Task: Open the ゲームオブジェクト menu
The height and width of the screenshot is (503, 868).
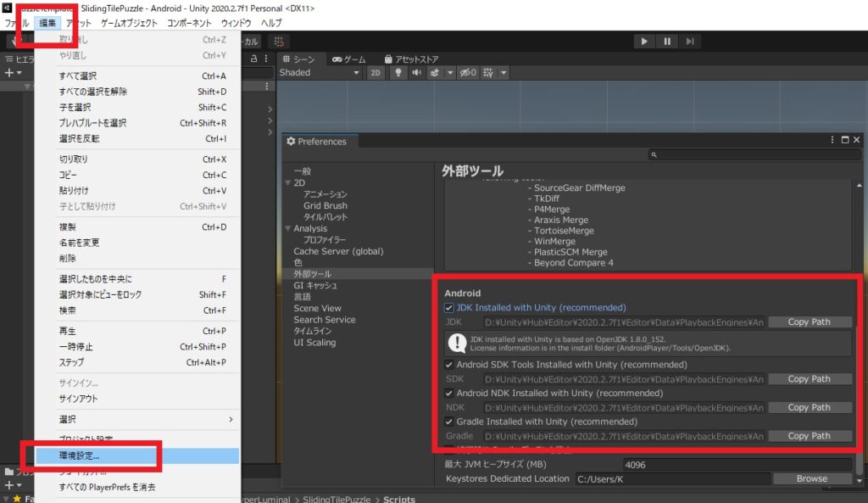Action: [129, 23]
